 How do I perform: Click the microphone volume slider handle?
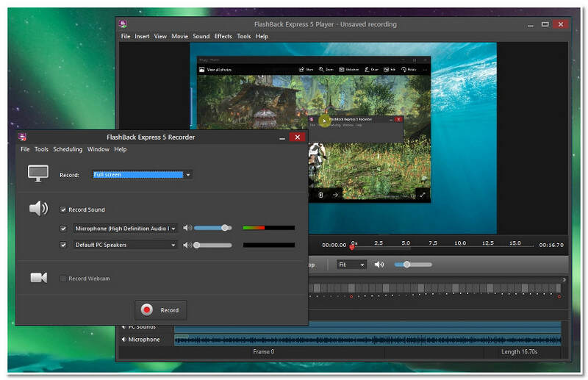coord(225,229)
